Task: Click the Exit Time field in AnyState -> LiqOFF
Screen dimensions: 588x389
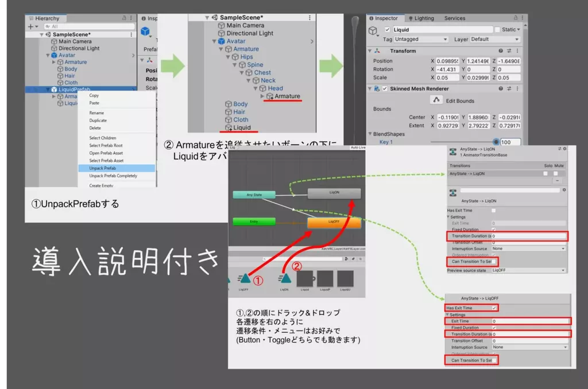Action: point(531,321)
